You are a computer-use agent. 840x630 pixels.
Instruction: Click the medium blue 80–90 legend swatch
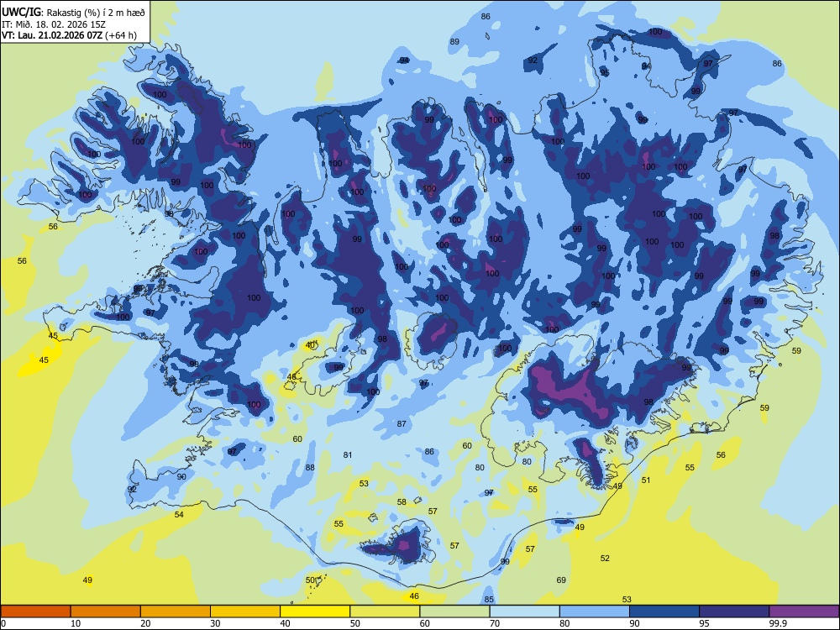coord(595,612)
